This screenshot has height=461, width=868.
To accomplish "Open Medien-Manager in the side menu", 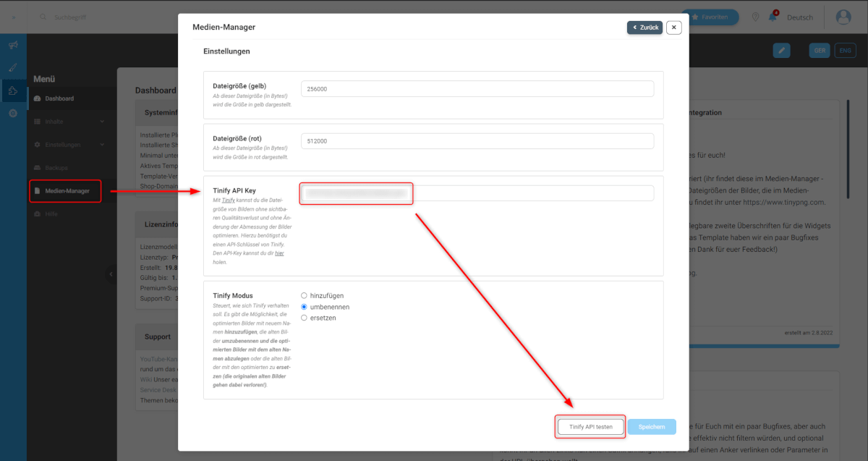I will (67, 191).
